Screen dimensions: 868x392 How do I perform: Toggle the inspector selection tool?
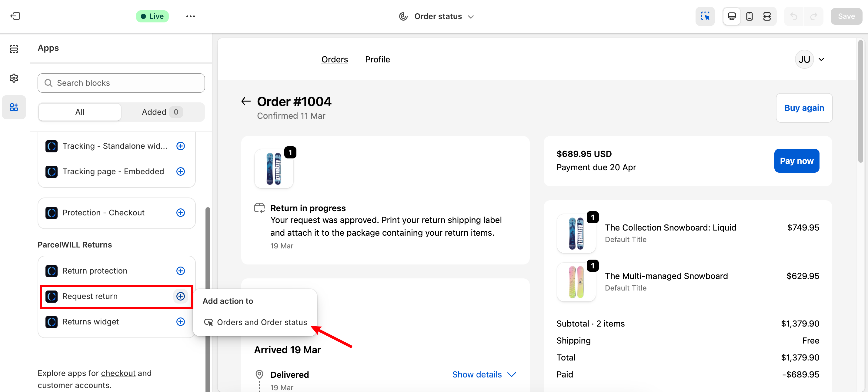(705, 16)
